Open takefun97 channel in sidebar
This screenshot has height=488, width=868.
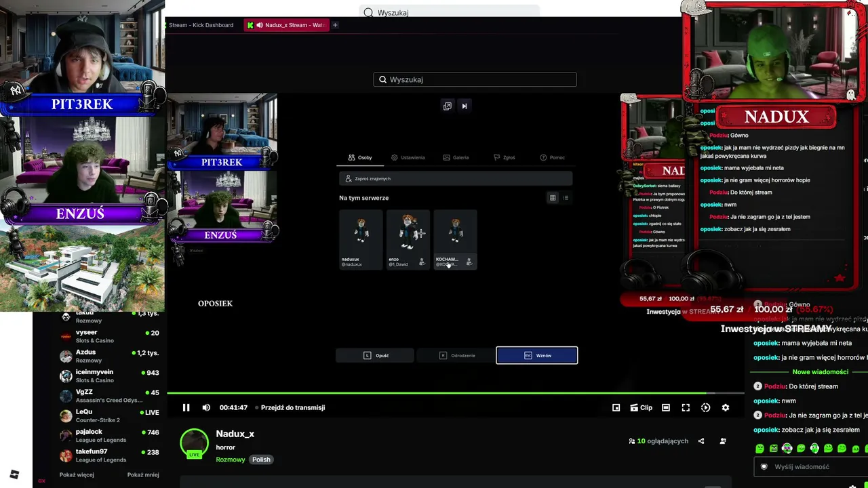click(x=110, y=455)
